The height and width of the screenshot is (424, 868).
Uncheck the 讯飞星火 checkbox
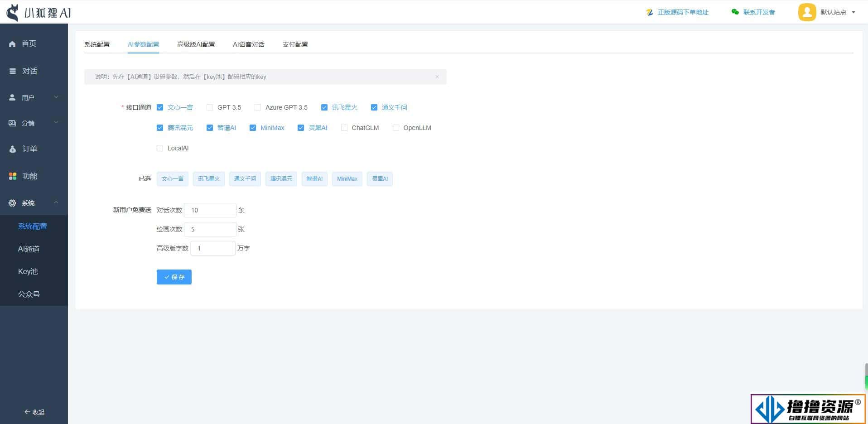tap(324, 107)
